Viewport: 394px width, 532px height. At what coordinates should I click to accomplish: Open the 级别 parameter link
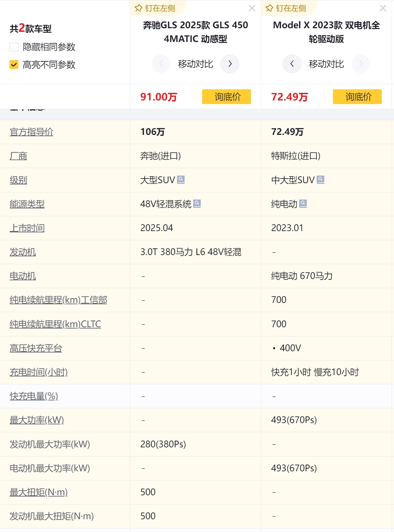pyautogui.click(x=18, y=180)
